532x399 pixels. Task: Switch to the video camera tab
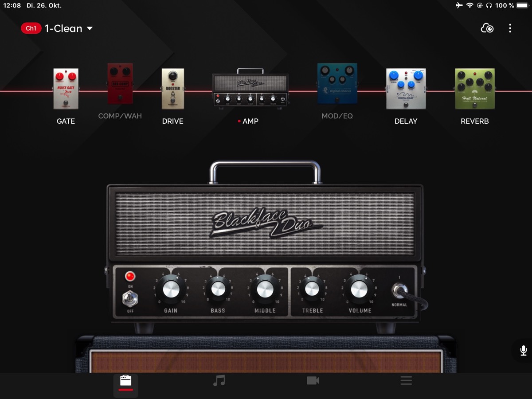point(313,381)
